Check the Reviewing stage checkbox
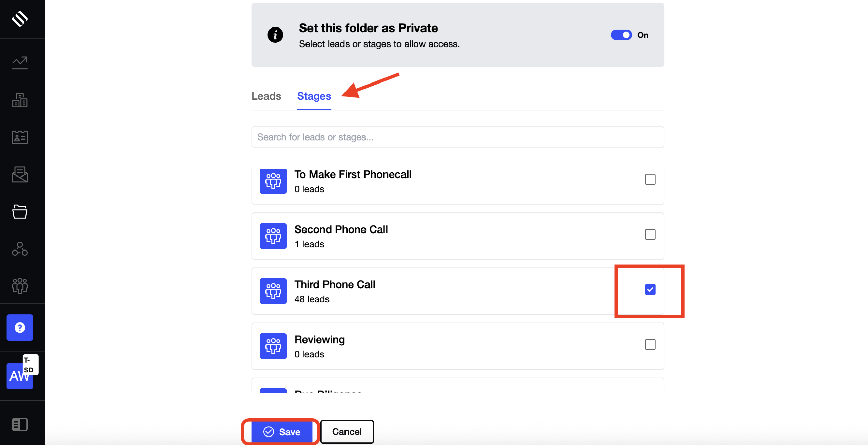868x445 pixels. coord(650,345)
